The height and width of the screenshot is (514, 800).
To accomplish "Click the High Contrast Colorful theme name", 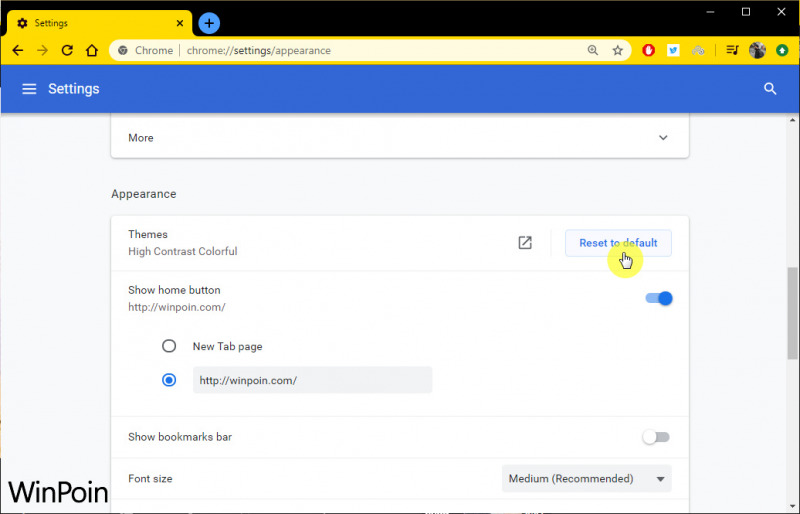I will [x=183, y=252].
